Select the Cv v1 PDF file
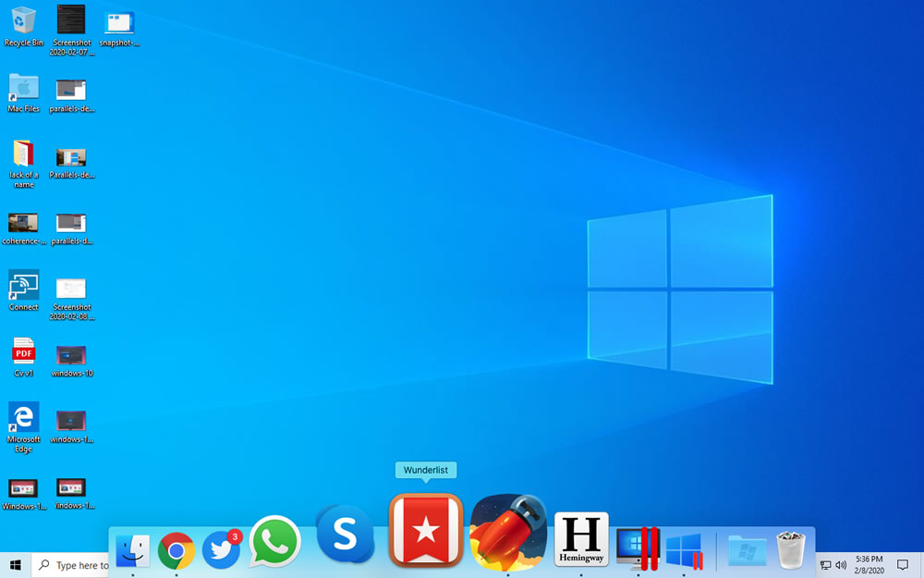Viewport: 924px width, 578px height. [x=24, y=357]
